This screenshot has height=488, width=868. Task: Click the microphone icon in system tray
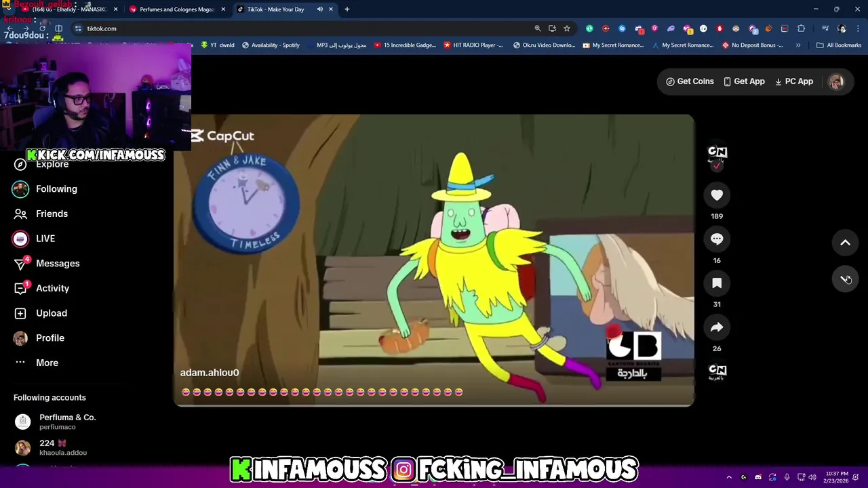(787, 477)
